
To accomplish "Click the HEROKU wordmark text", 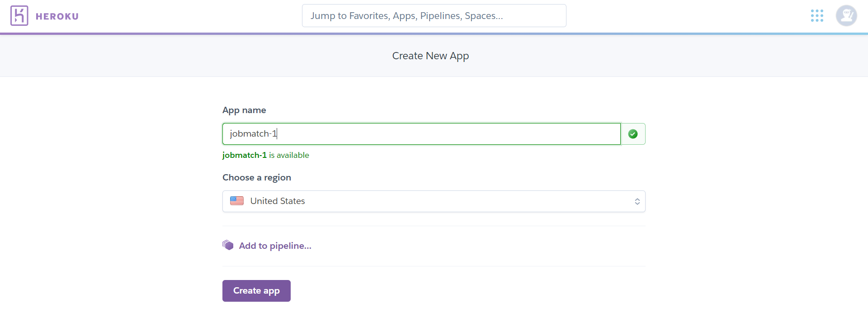I will 57,16.
